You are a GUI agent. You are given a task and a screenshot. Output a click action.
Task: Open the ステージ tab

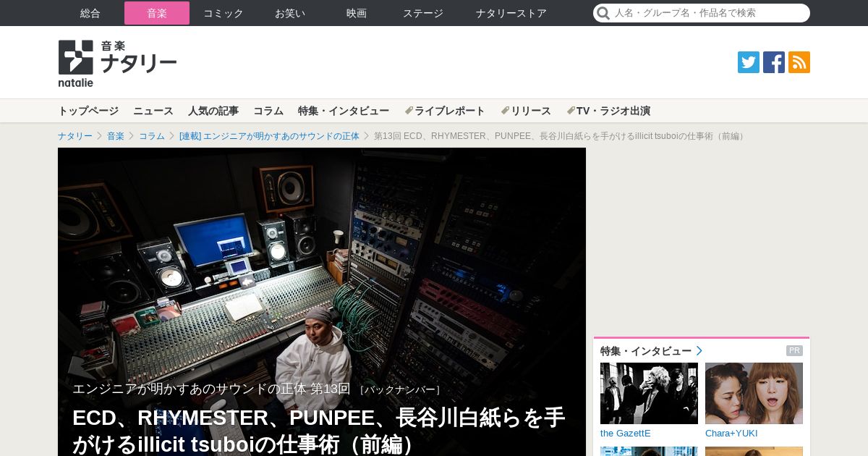coord(423,13)
